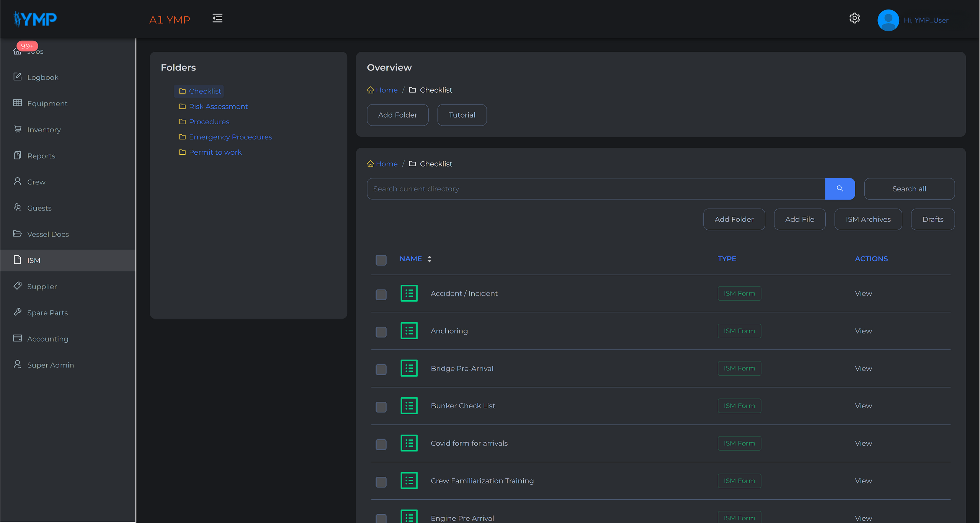Screen dimensions: 980x523
Task: Expand the Risk Assessment folder in tree
Action: click(x=218, y=106)
